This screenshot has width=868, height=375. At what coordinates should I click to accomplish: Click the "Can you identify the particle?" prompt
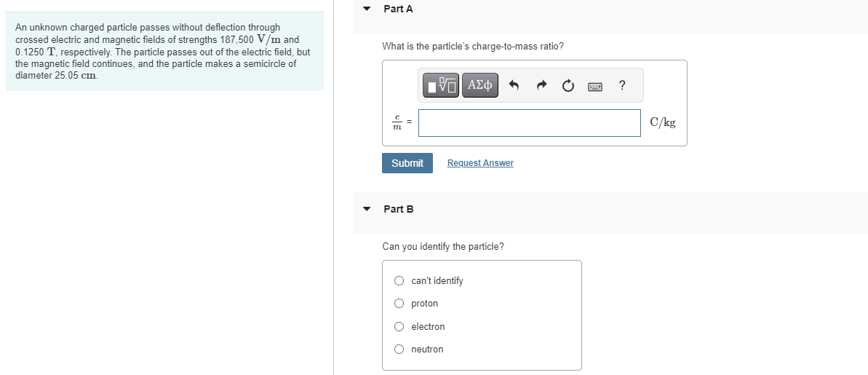click(x=443, y=246)
